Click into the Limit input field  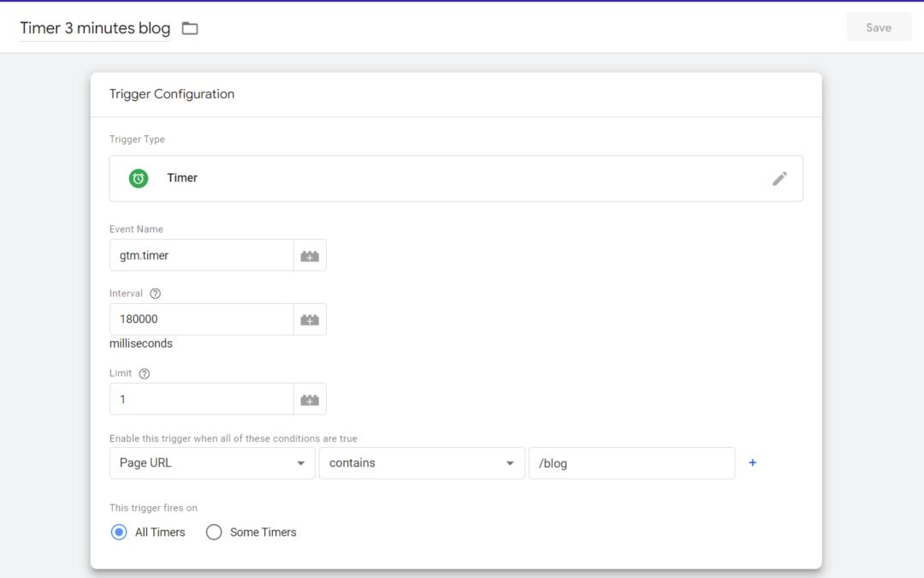click(x=202, y=399)
